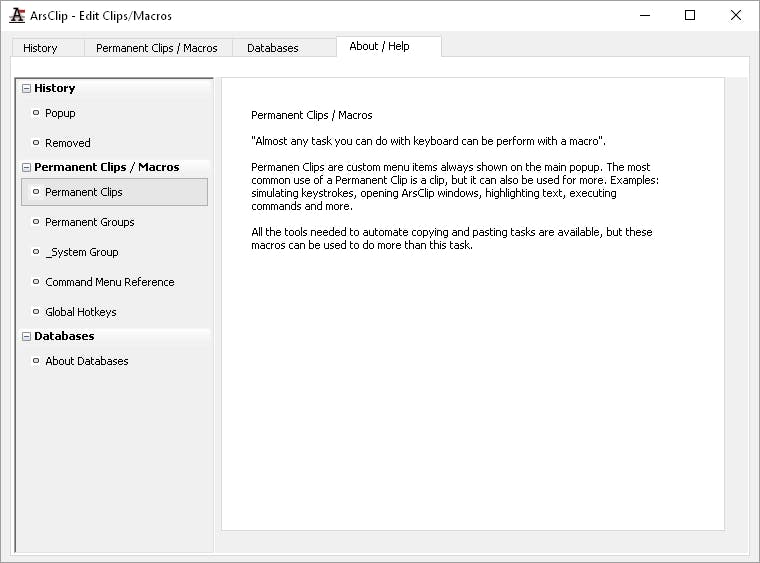Switch to the History tab
Image resolution: width=760 pixels, height=563 pixels.
(x=48, y=48)
